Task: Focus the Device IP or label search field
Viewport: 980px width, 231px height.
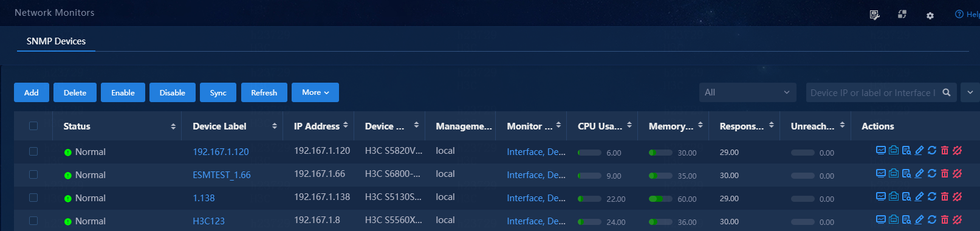Action: [871, 92]
